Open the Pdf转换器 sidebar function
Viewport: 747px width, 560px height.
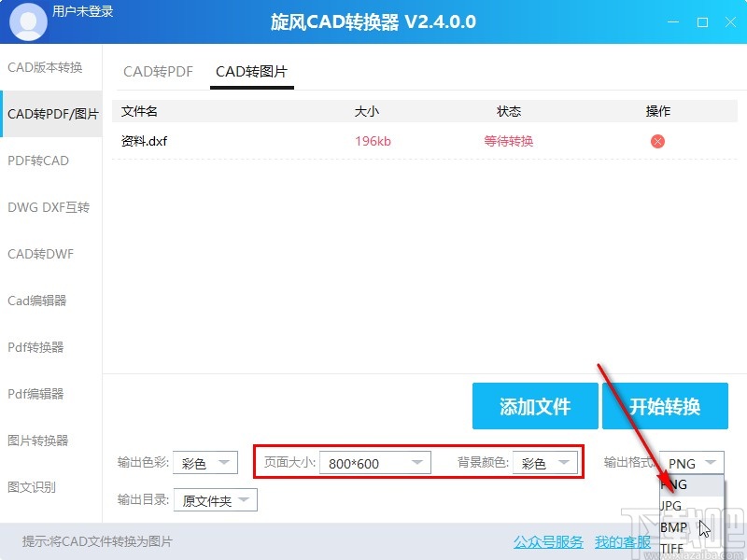[38, 347]
